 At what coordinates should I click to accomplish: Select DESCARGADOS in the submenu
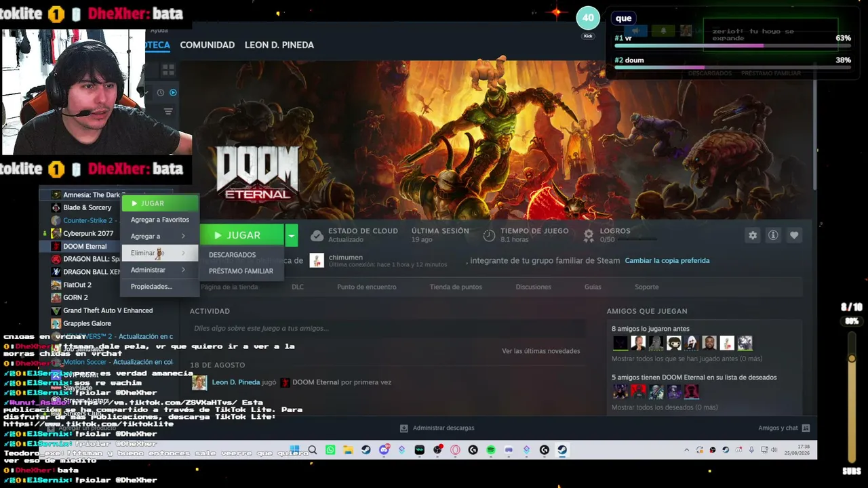(233, 255)
